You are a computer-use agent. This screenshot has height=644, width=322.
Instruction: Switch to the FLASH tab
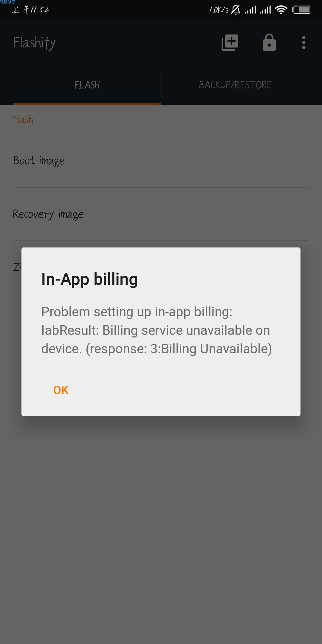(x=87, y=85)
